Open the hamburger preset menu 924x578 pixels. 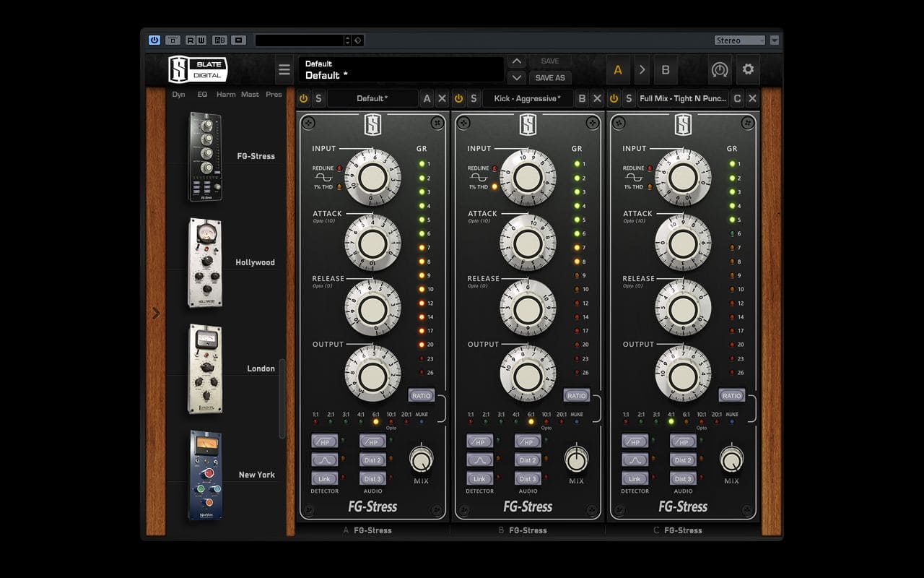coord(284,70)
